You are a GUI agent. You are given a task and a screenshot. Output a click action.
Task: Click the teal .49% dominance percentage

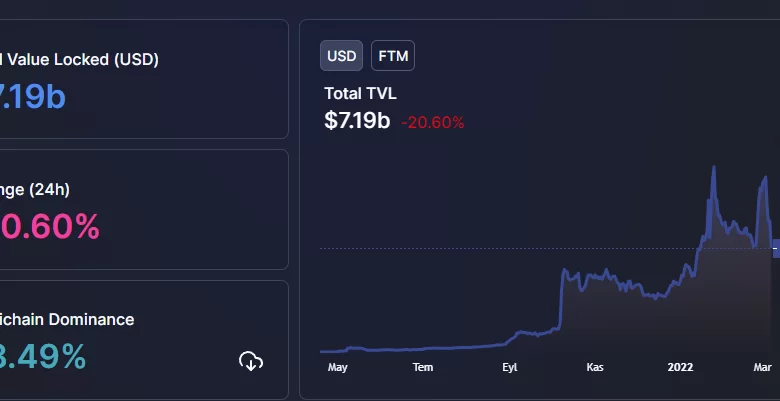tap(43, 357)
